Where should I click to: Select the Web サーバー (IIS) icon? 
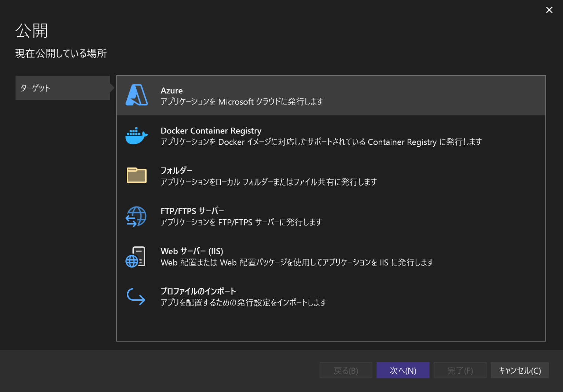coord(136,256)
